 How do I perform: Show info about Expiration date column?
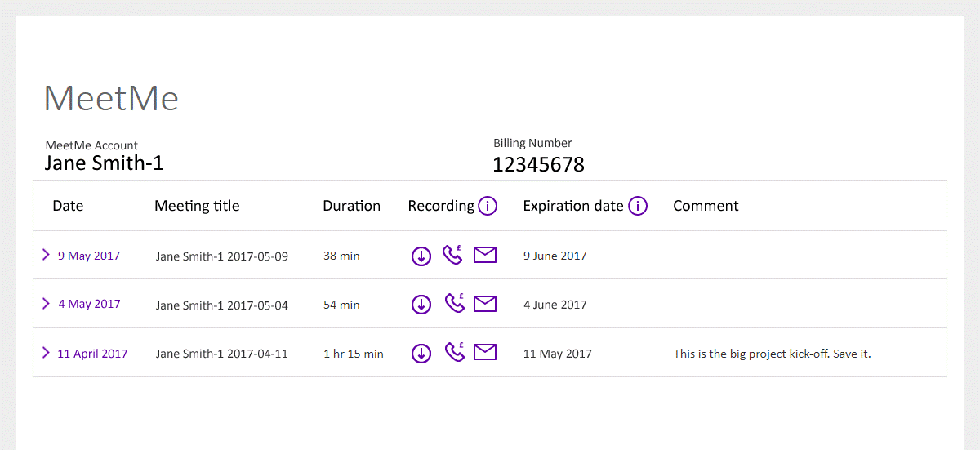pyautogui.click(x=638, y=206)
